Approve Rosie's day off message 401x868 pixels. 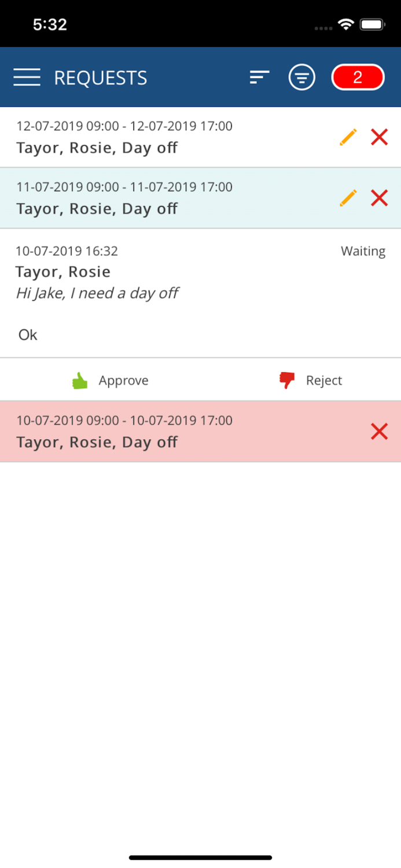point(123,380)
